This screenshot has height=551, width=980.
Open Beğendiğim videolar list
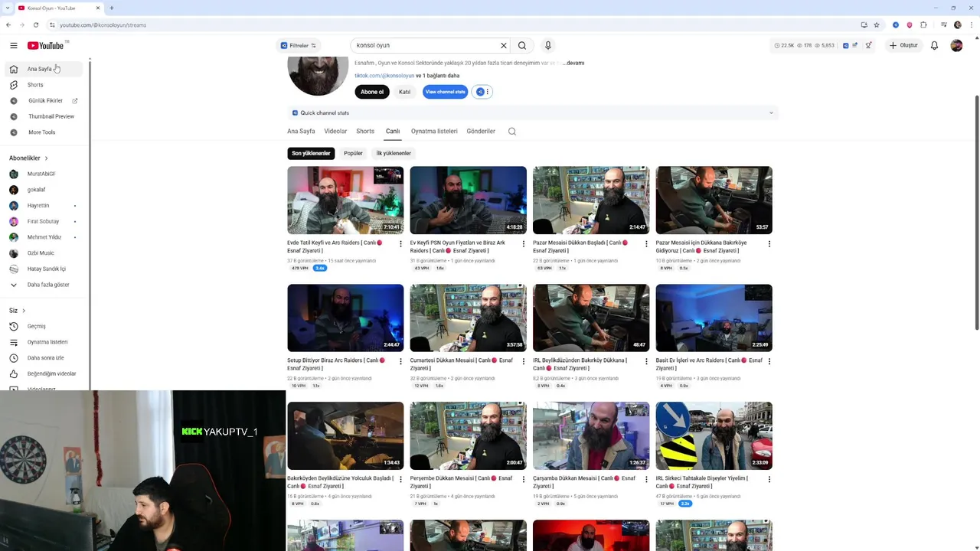tap(45, 373)
